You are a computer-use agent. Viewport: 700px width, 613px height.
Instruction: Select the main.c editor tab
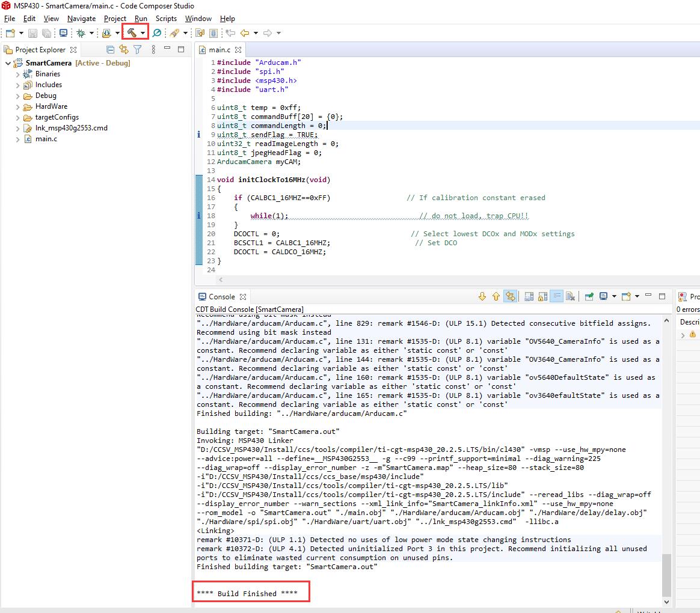[x=220, y=50]
